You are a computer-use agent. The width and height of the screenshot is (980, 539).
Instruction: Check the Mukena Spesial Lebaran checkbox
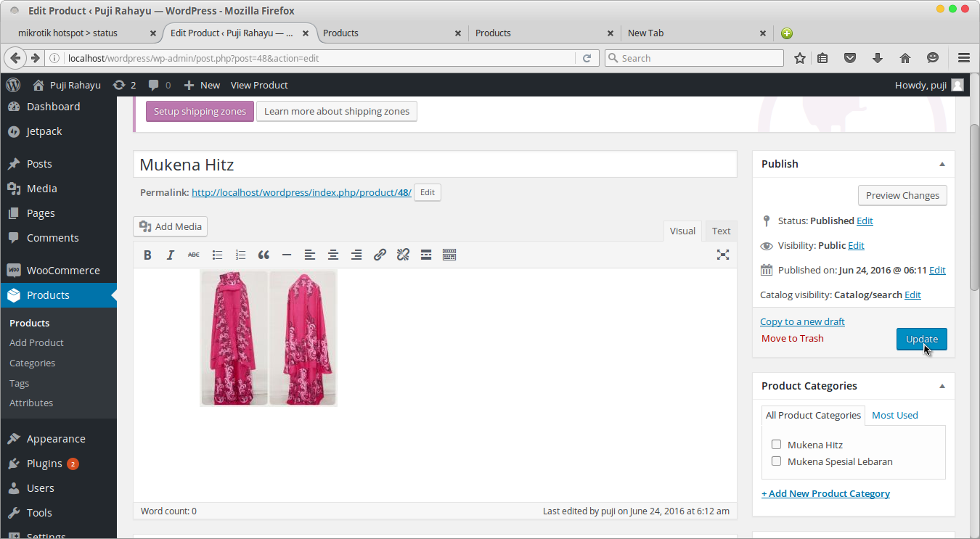(x=776, y=461)
